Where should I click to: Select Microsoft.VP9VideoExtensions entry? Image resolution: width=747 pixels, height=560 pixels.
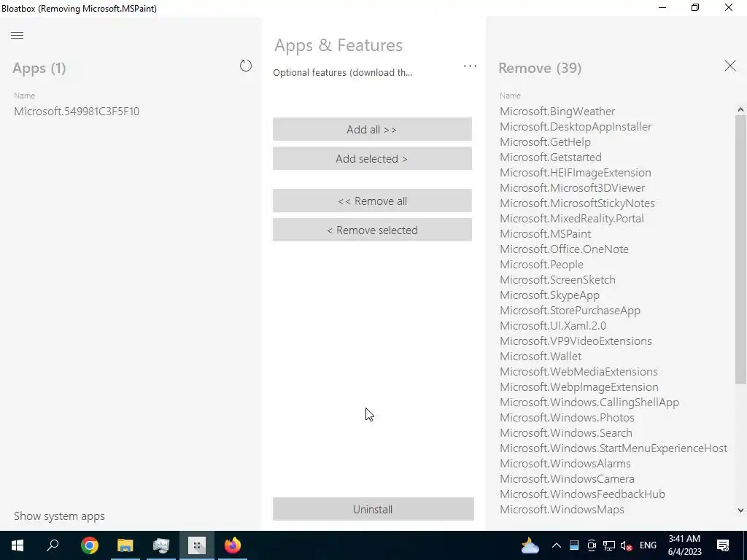click(x=576, y=341)
